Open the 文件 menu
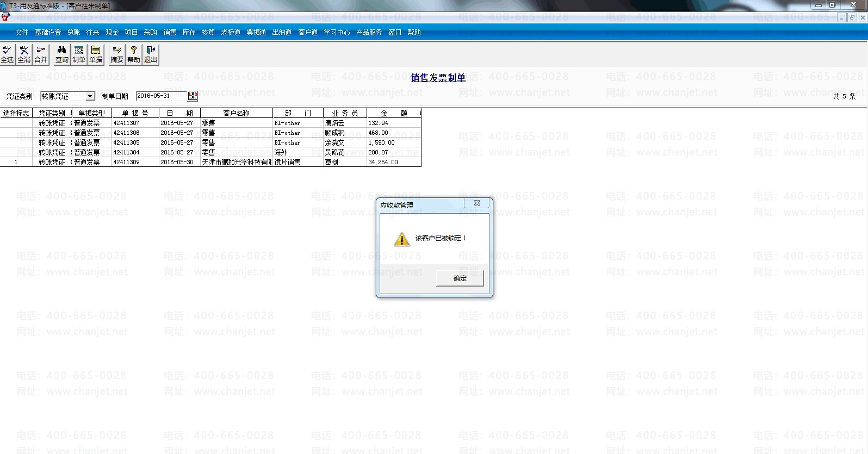This screenshot has height=454, width=868. (x=22, y=32)
